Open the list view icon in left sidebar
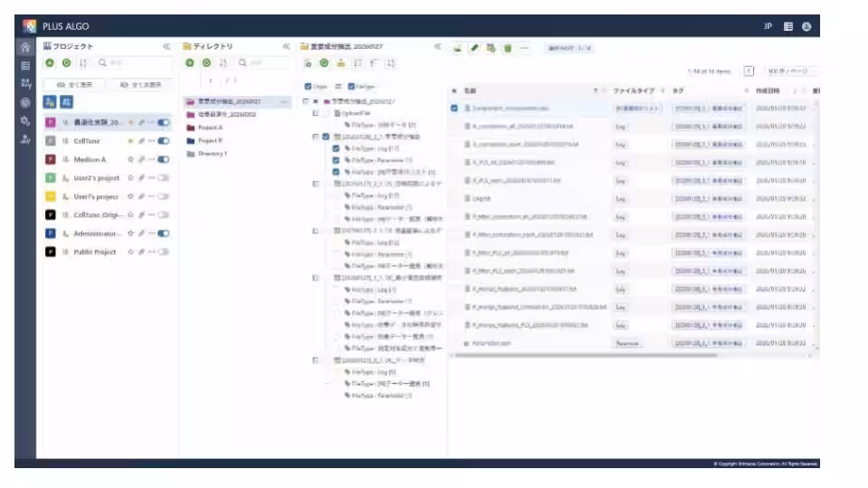The width and height of the screenshot is (868, 488). (x=25, y=66)
